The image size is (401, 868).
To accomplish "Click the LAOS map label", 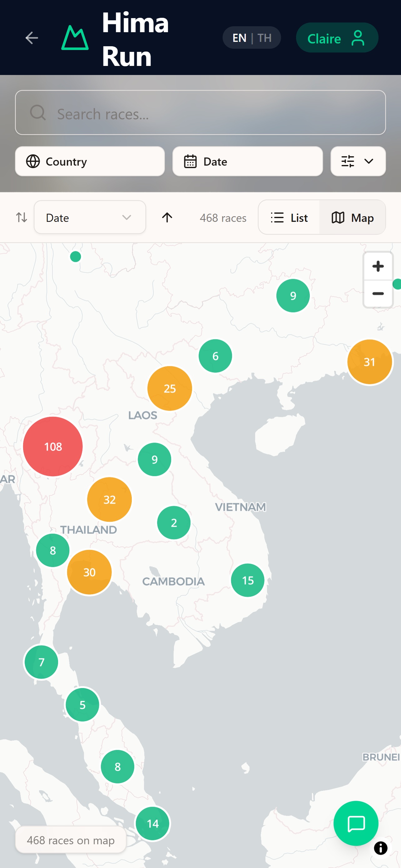I will click(143, 415).
